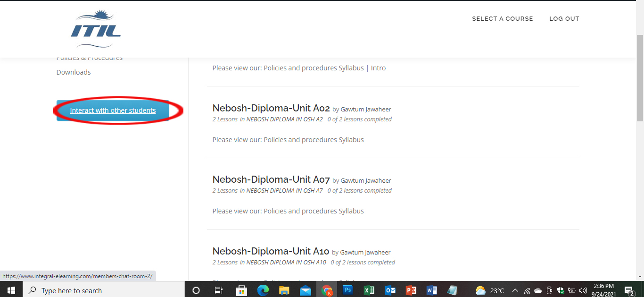Launch Microsoft Store from taskbar

click(241, 290)
